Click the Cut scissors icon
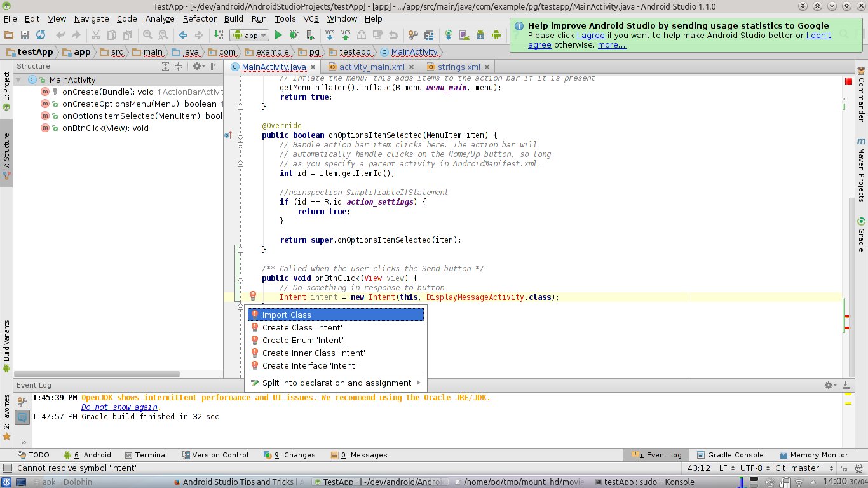 (x=96, y=35)
